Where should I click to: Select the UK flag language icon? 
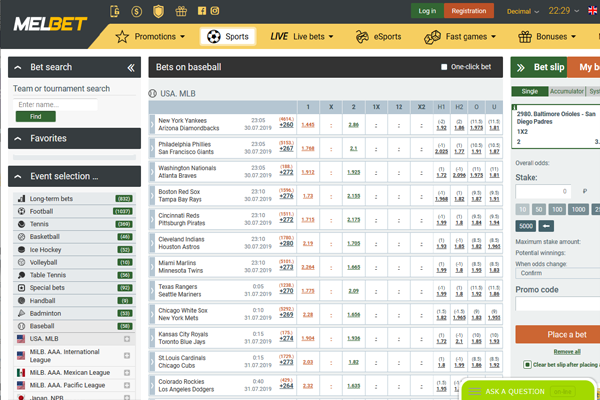tap(593, 11)
